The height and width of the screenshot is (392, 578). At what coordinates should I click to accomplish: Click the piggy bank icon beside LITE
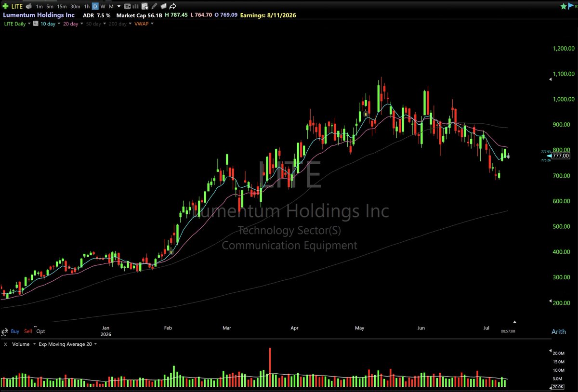tap(29, 6)
